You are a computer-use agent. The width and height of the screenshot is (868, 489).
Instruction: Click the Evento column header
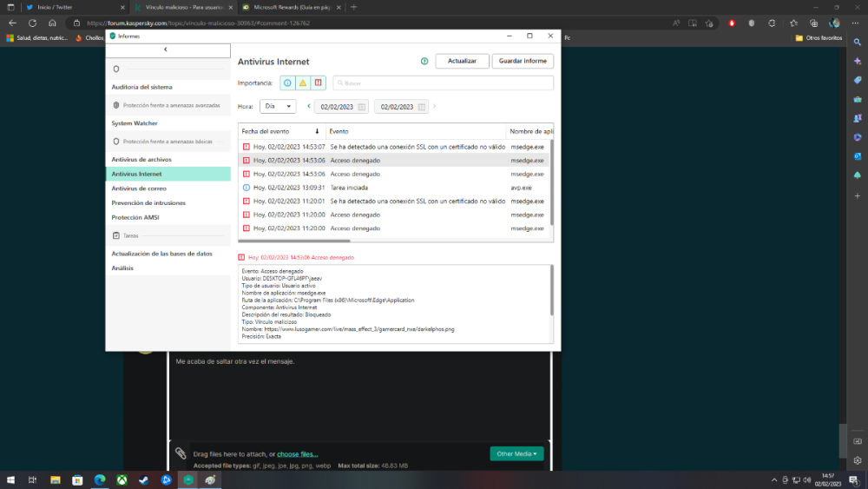[415, 131]
